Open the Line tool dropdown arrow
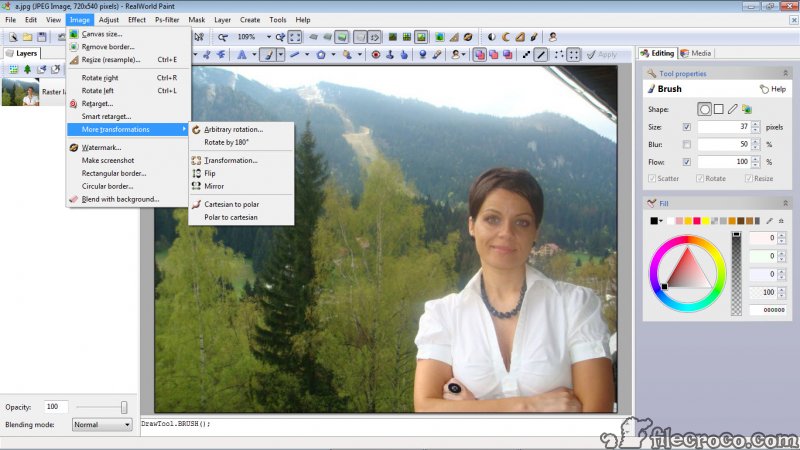This screenshot has height=450, width=800. (307, 54)
